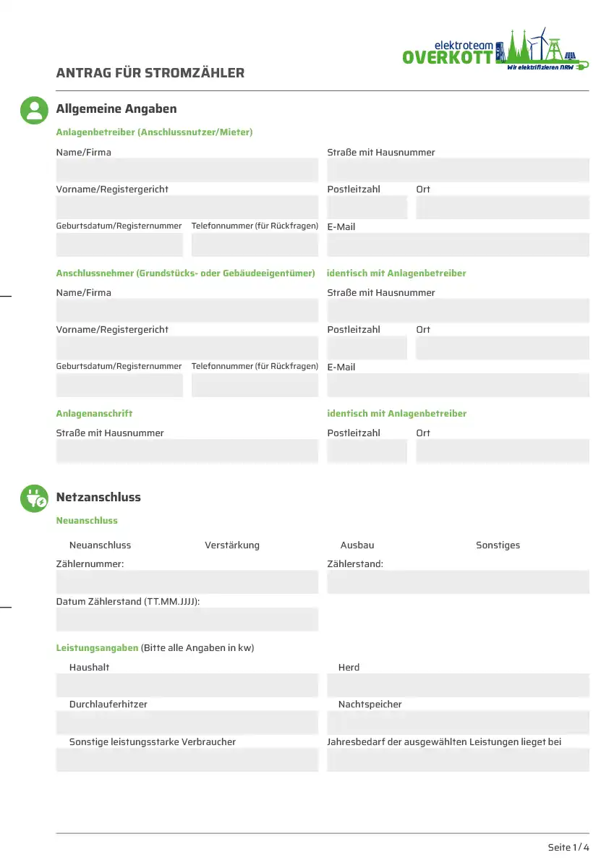614x868 pixels.
Task: Click the Durchlauferhitzer power input field
Action: point(187,722)
